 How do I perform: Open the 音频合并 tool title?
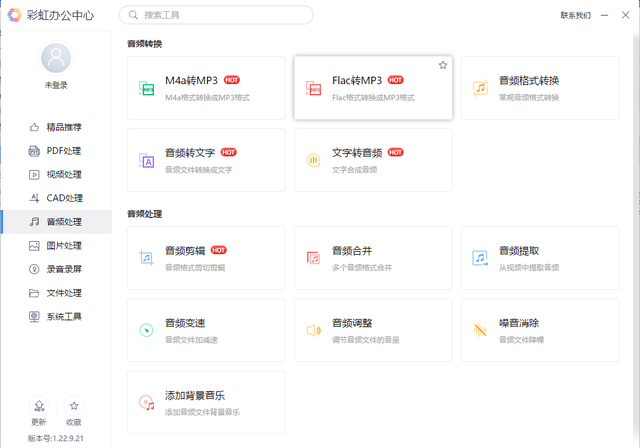[x=352, y=251]
